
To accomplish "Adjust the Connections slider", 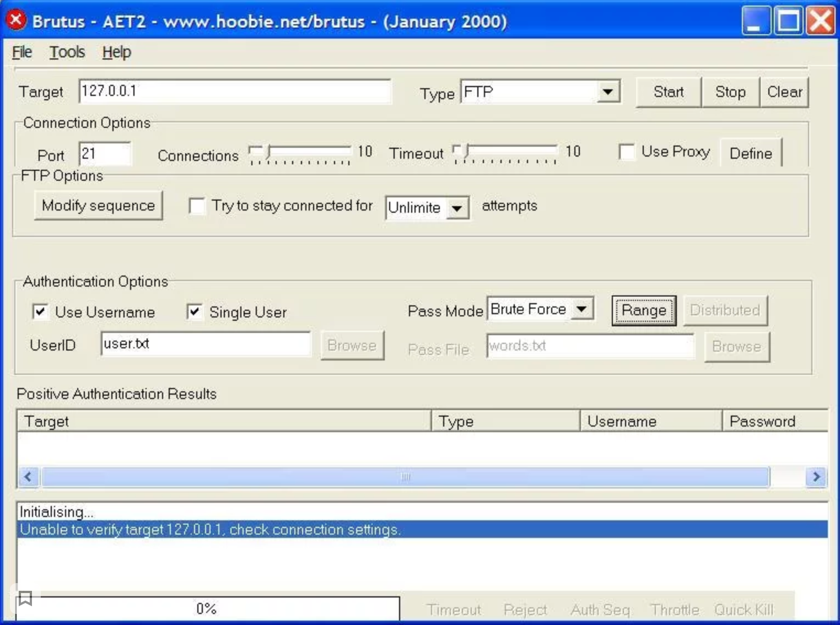I will (300, 154).
